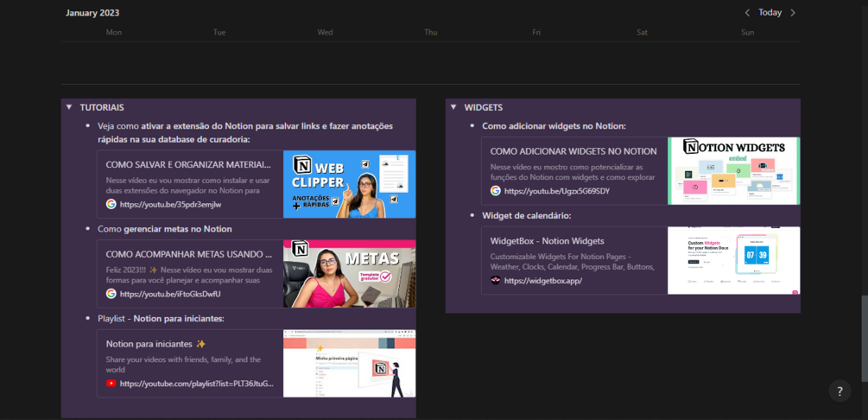This screenshot has height=420, width=868.
Task: Click description starting Nesse vídeo eu mostro como potencializar
Action: coord(573,172)
